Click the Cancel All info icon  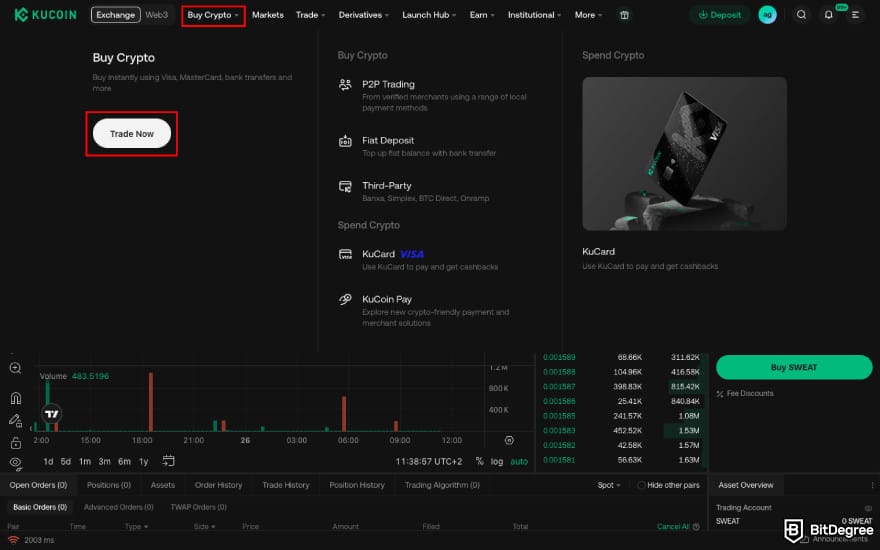[x=696, y=526]
